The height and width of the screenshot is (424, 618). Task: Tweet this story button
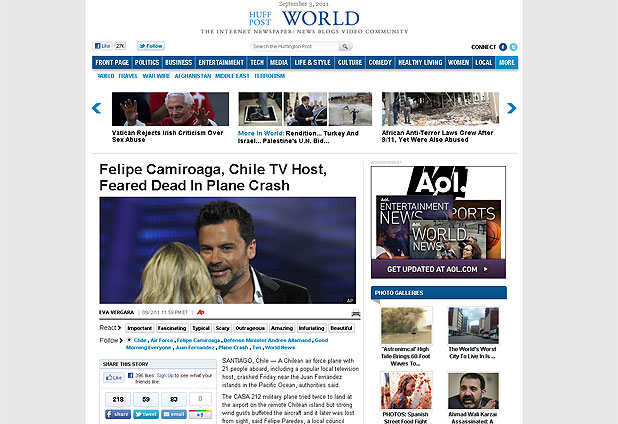pyautogui.click(x=146, y=414)
